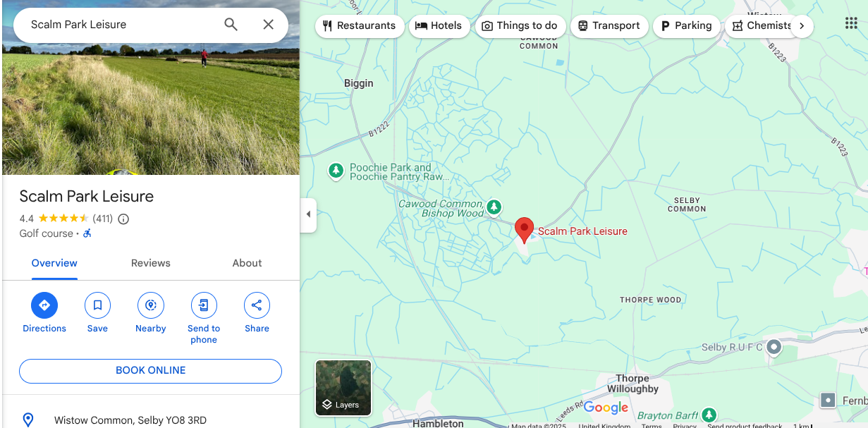Screen dimensions: 868x428
Task: Show more category chips arrow
Action: click(801, 26)
